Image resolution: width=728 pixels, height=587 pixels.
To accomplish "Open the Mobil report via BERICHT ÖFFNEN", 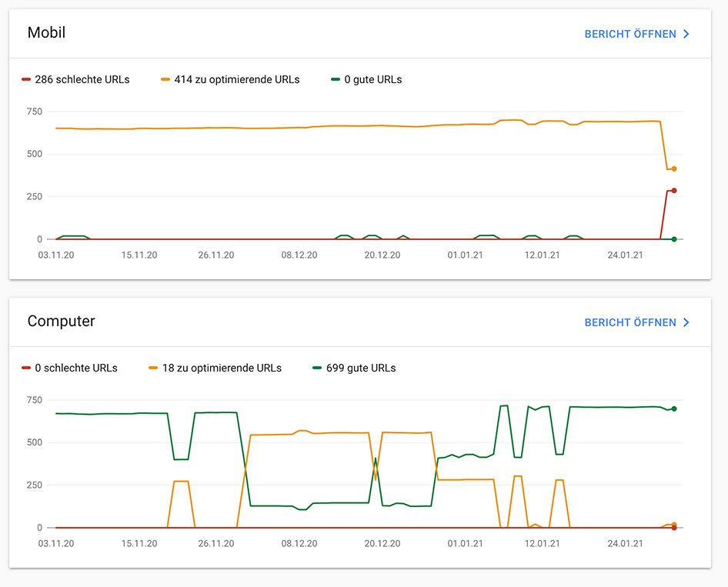I will (631, 34).
